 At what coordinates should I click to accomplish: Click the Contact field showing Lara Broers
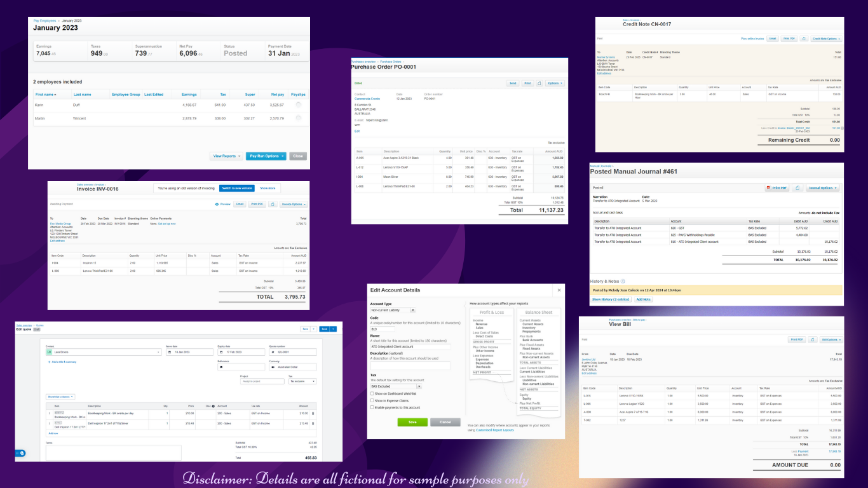point(104,352)
